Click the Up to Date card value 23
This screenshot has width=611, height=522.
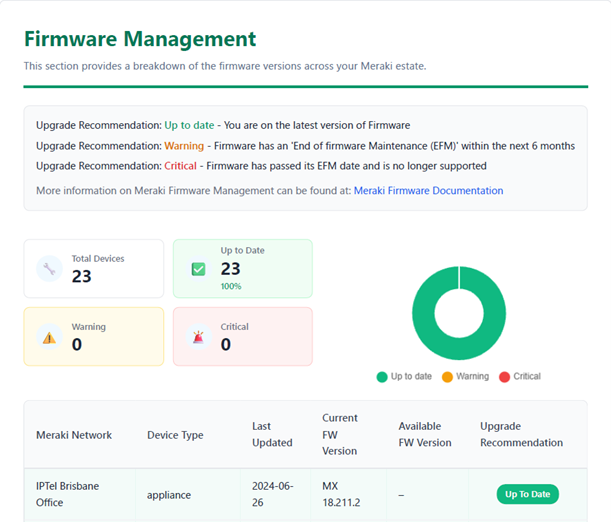click(x=231, y=269)
